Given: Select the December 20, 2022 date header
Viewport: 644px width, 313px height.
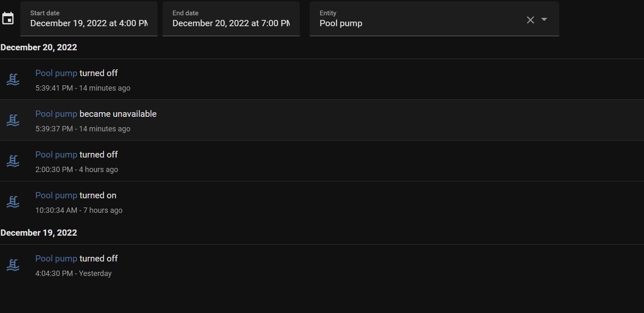Looking at the screenshot, I should [39, 47].
